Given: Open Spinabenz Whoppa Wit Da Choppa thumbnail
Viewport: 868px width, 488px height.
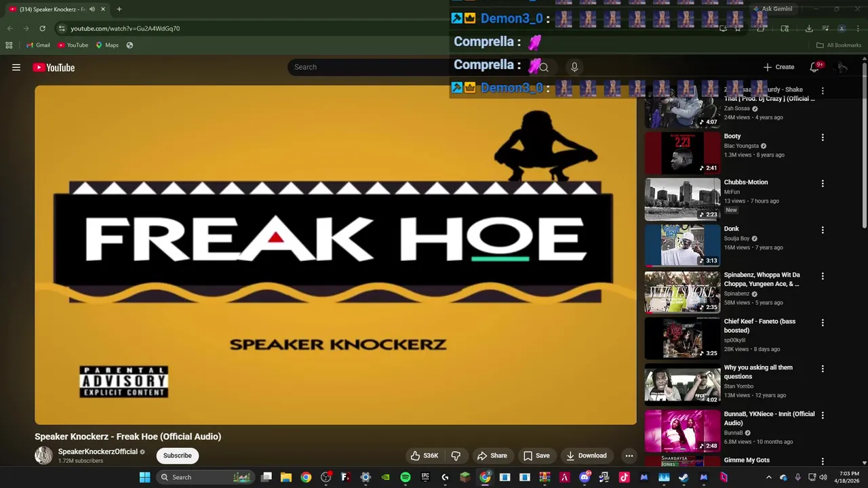Looking at the screenshot, I should 682,291.
